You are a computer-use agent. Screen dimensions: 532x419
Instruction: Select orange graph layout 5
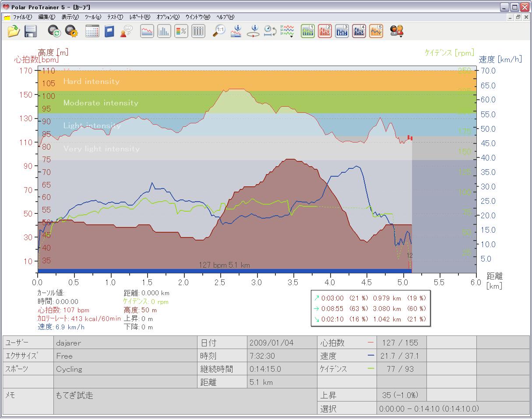pos(376,31)
